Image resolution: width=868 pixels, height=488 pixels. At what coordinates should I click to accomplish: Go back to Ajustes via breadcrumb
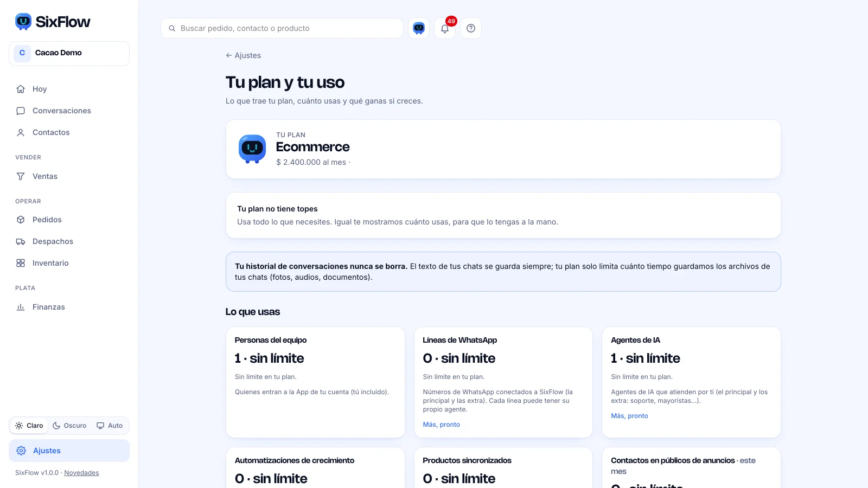(x=243, y=55)
